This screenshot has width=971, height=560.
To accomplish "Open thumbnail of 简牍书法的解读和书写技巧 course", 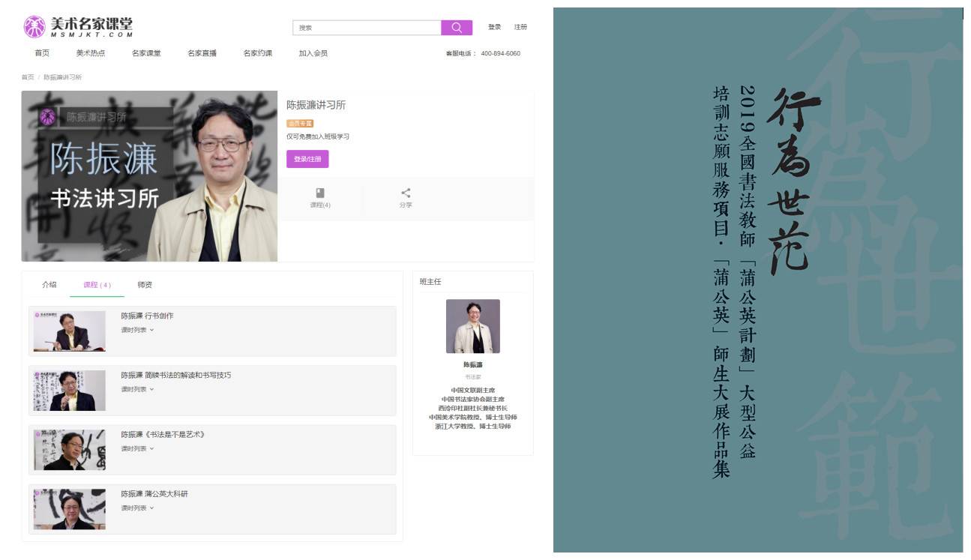I will coord(70,391).
